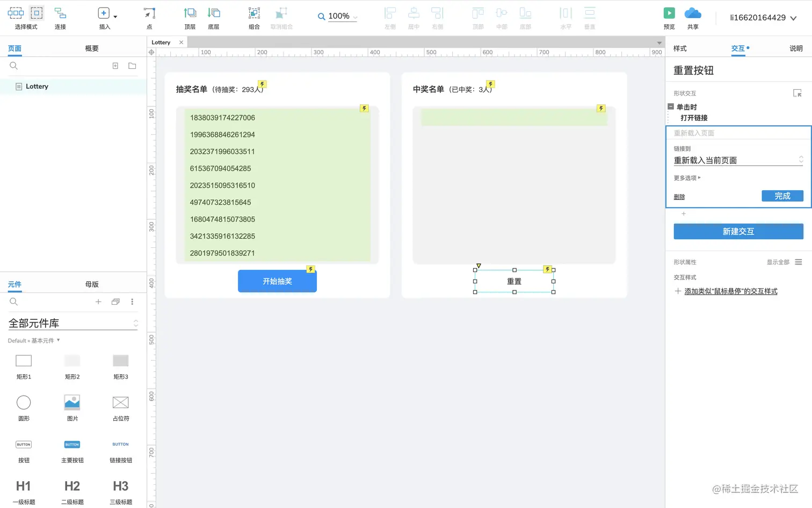Image resolution: width=812 pixels, height=508 pixels.
Task: Click the 重新载入页面 name input field
Action: coord(738,133)
